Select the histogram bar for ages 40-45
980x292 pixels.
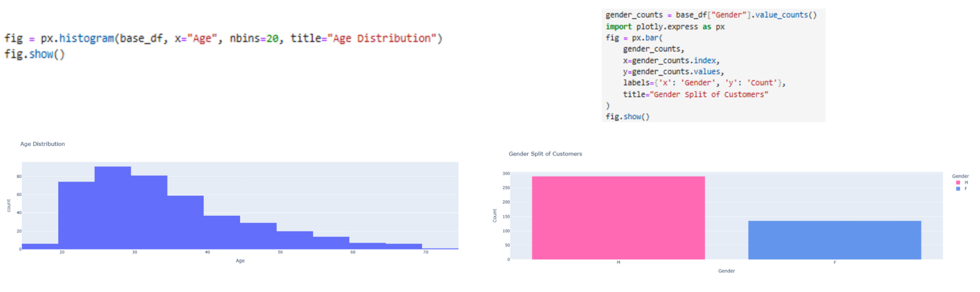[x=222, y=232]
